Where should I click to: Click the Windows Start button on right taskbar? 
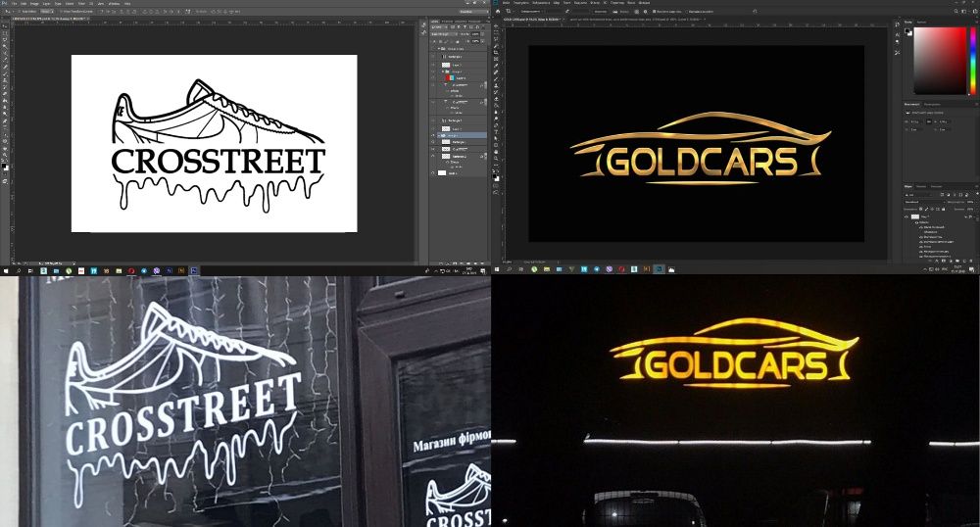(x=497, y=269)
